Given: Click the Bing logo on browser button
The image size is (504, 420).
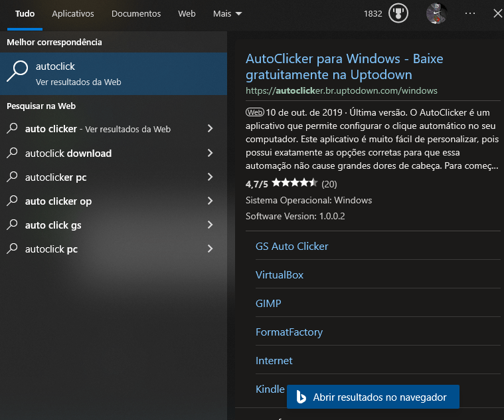Looking at the screenshot, I should click(x=301, y=397).
